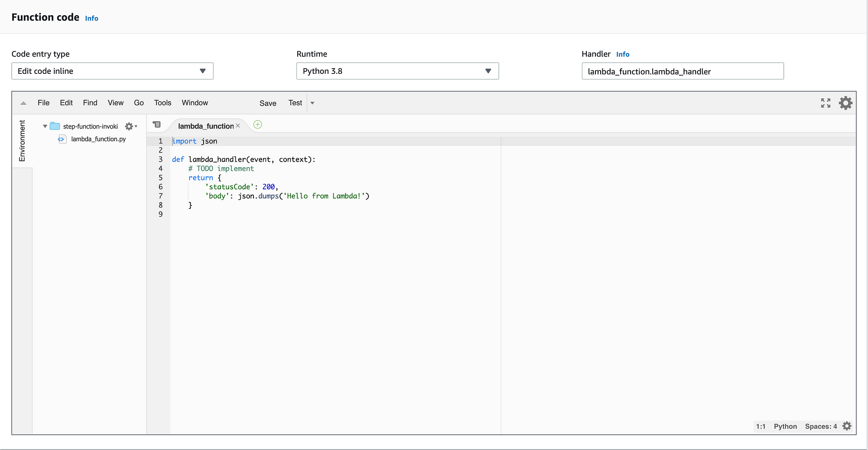Image resolution: width=868 pixels, height=450 pixels.
Task: Toggle the Environment side panel
Action: [x=22, y=141]
